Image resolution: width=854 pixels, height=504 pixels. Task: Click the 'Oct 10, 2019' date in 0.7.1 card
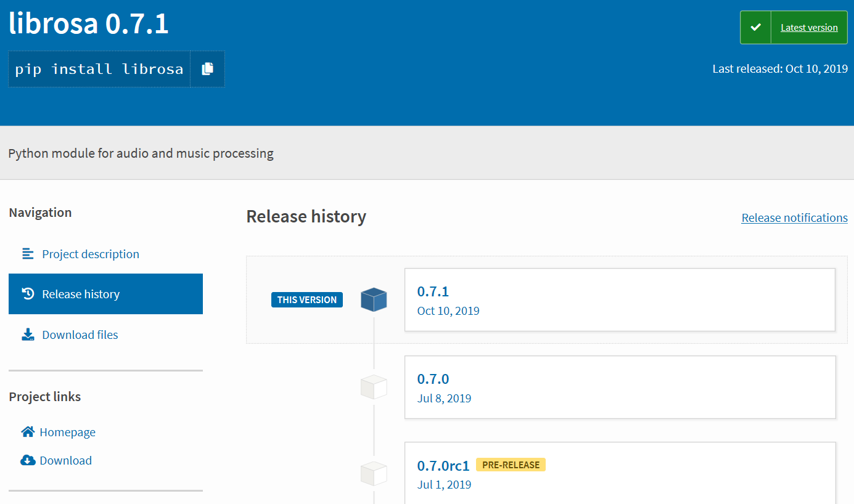tap(448, 311)
